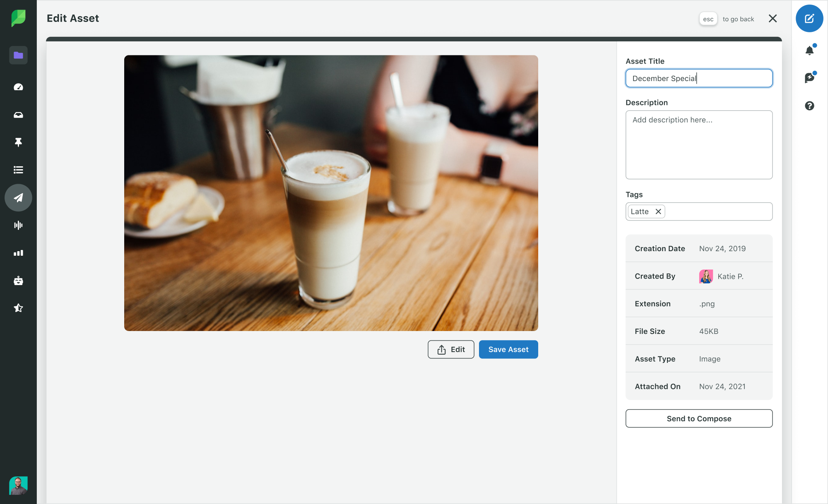Click Send to Compose button
The width and height of the screenshot is (828, 504).
[699, 418]
